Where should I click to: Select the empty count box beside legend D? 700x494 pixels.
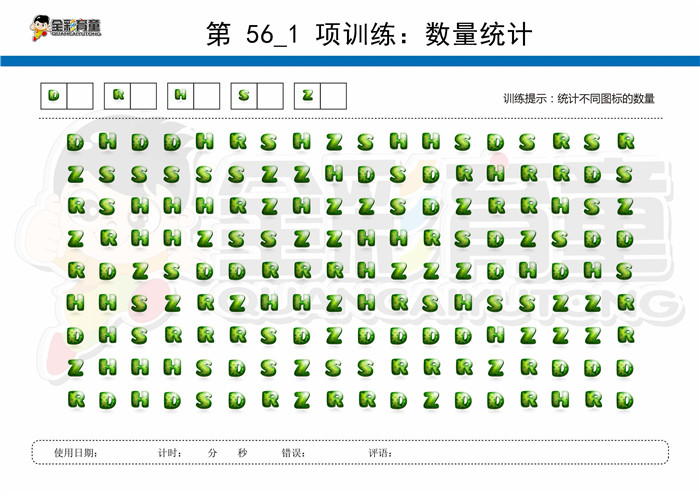click(80, 96)
